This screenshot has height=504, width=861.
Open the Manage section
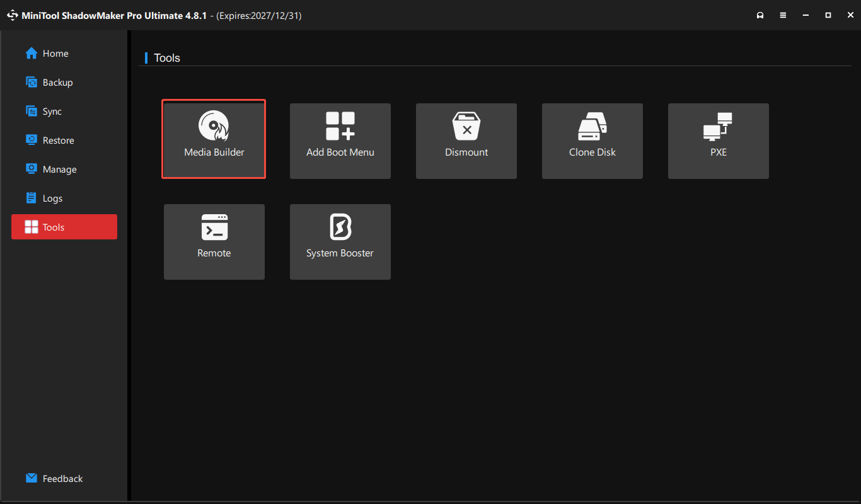point(64,169)
